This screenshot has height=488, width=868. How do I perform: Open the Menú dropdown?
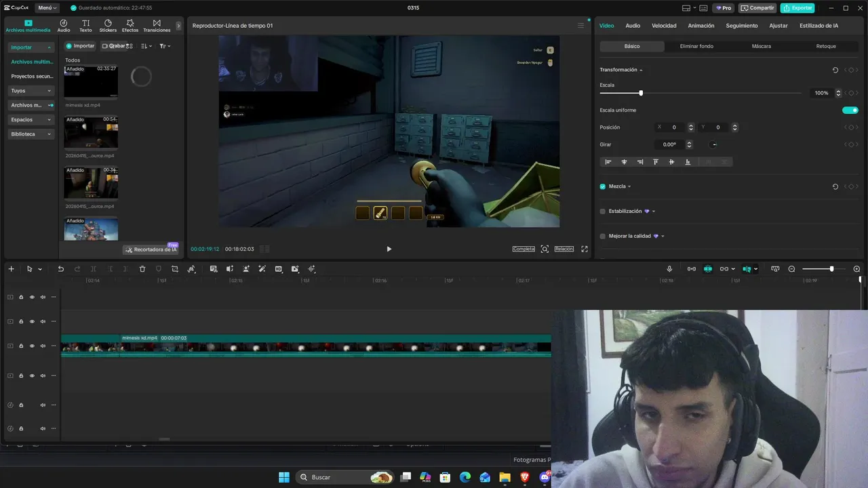coord(47,8)
